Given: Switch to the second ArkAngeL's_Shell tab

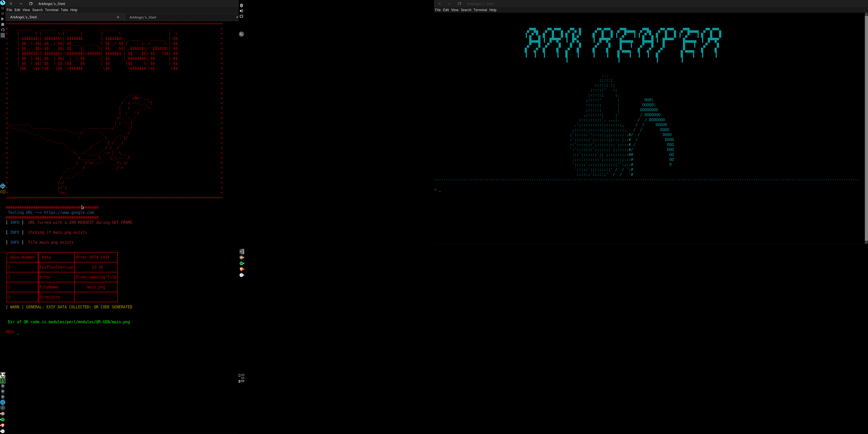Looking at the screenshot, I should point(143,17).
